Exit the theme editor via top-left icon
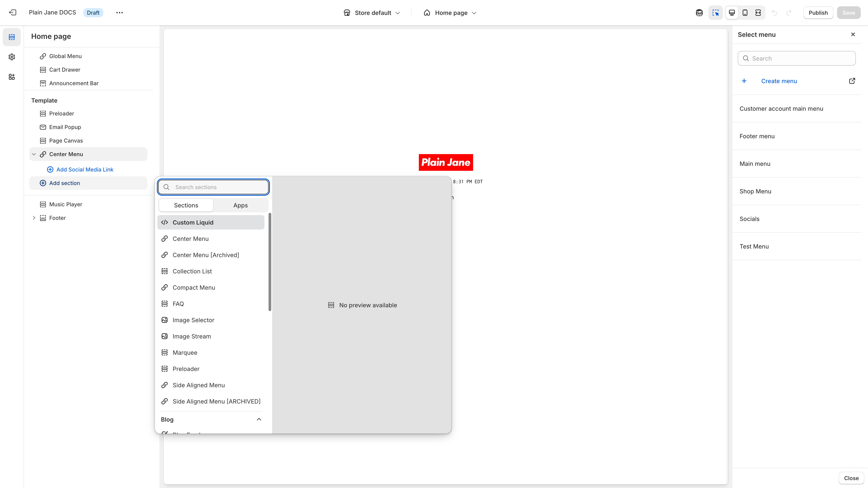The image size is (868, 488). [x=12, y=12]
